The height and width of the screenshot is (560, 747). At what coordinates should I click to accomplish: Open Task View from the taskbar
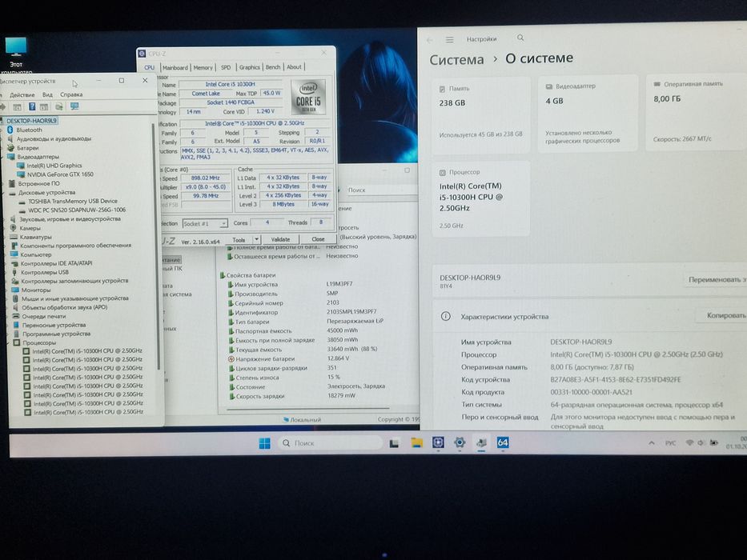[394, 443]
